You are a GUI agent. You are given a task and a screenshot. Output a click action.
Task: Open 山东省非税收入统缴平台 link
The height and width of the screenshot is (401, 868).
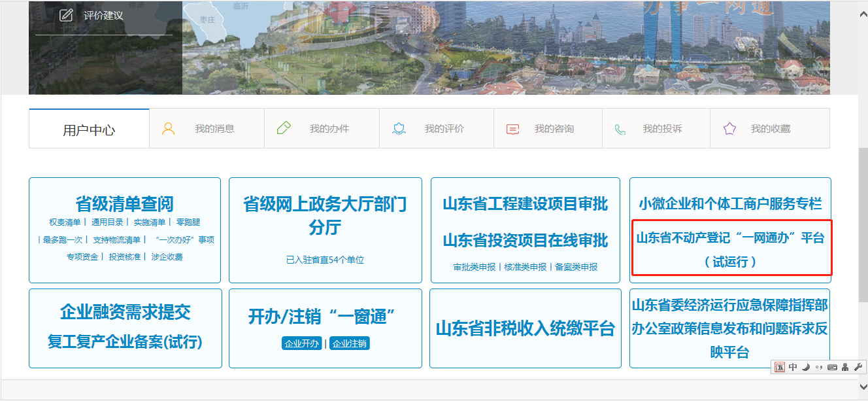(x=526, y=328)
